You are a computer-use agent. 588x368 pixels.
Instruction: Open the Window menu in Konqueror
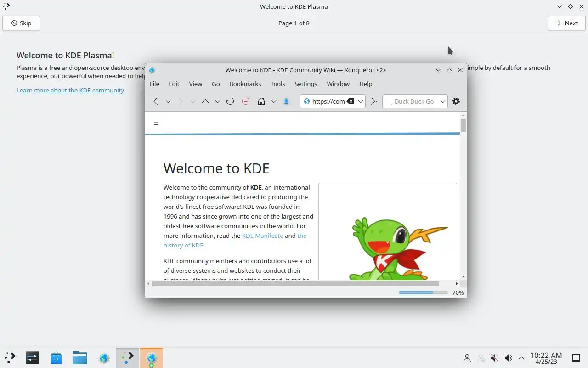pyautogui.click(x=338, y=84)
